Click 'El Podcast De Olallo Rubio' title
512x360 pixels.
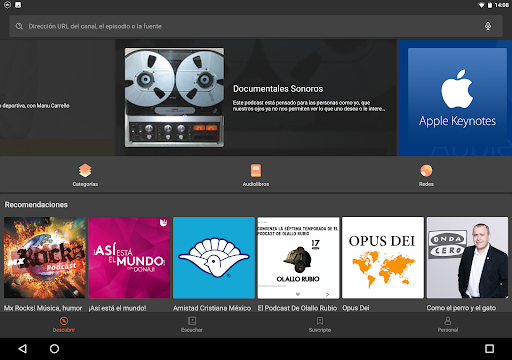pyautogui.click(x=297, y=308)
